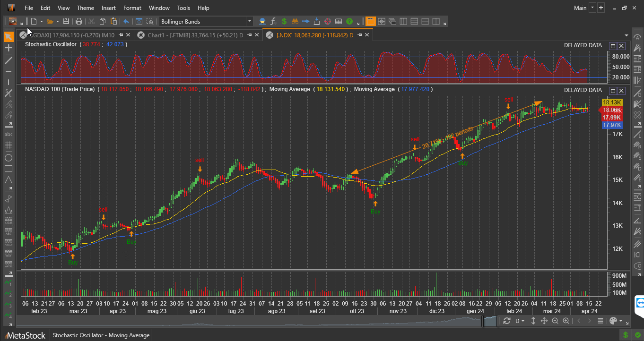Click the Cut scissors icon
This screenshot has height=341, width=644.
[x=91, y=21]
